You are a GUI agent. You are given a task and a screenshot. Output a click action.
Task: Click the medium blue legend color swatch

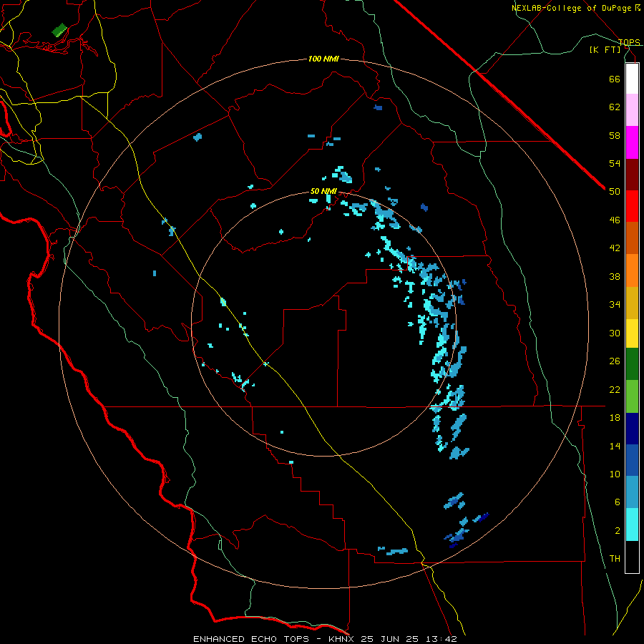click(x=632, y=460)
